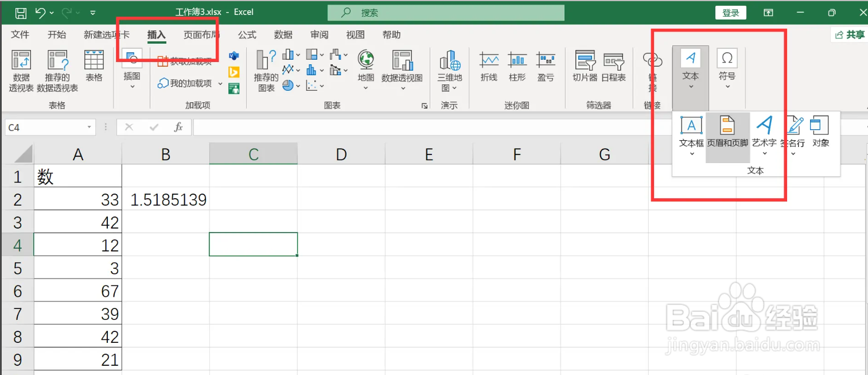Click the Insert Function fx button
Screen dimensions: 868x375
[x=178, y=127]
